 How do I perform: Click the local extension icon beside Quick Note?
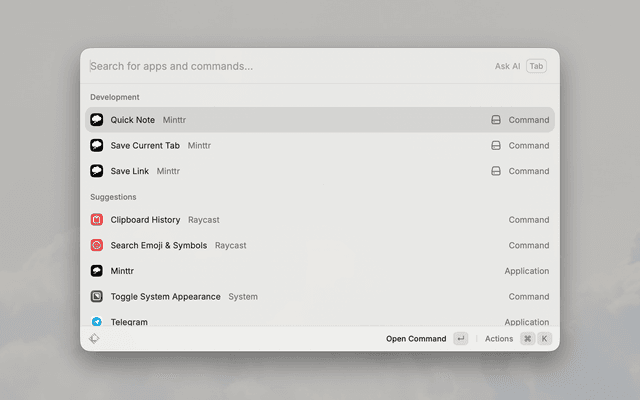point(495,120)
